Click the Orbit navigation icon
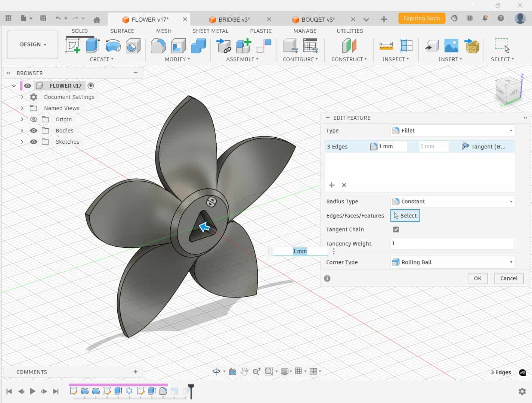 pyautogui.click(x=216, y=371)
